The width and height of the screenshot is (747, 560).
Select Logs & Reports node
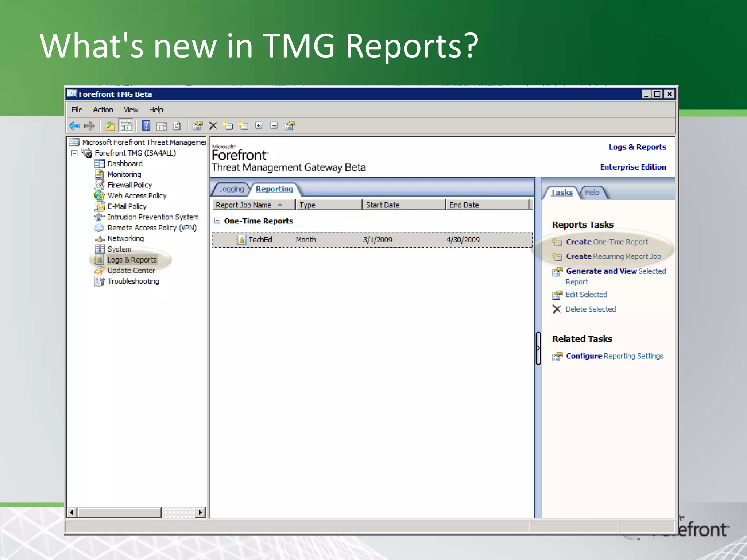[132, 260]
